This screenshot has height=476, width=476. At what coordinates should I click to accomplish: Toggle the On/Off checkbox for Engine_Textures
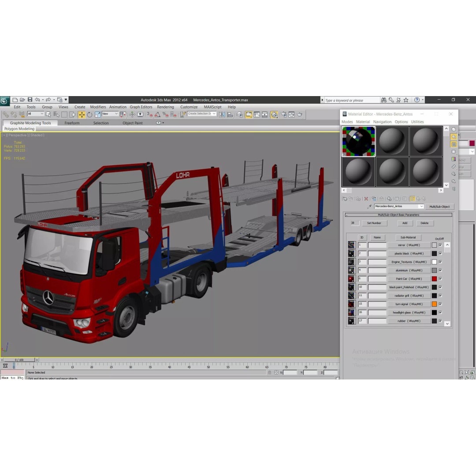(440, 262)
